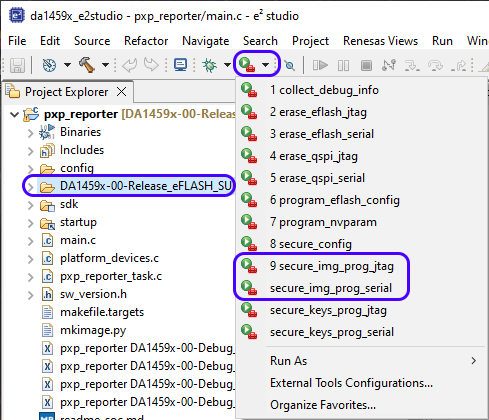Click the search magnifier toolbar icon
489x420 pixels.
290,65
